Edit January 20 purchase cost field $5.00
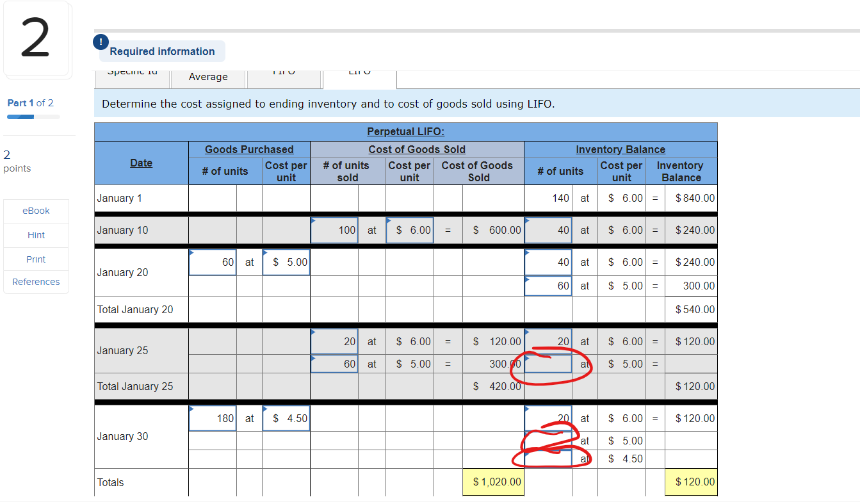Image resolution: width=860 pixels, height=504 pixels. tap(286, 262)
